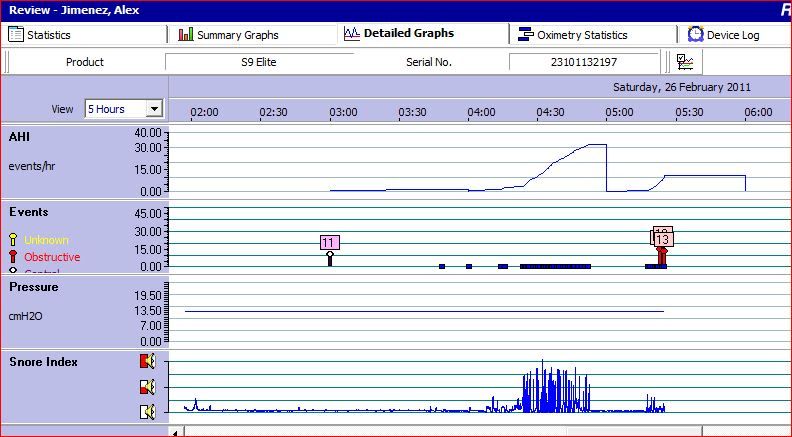This screenshot has height=437, width=792.
Task: Click the 06:00 time label
Action: [x=758, y=112]
